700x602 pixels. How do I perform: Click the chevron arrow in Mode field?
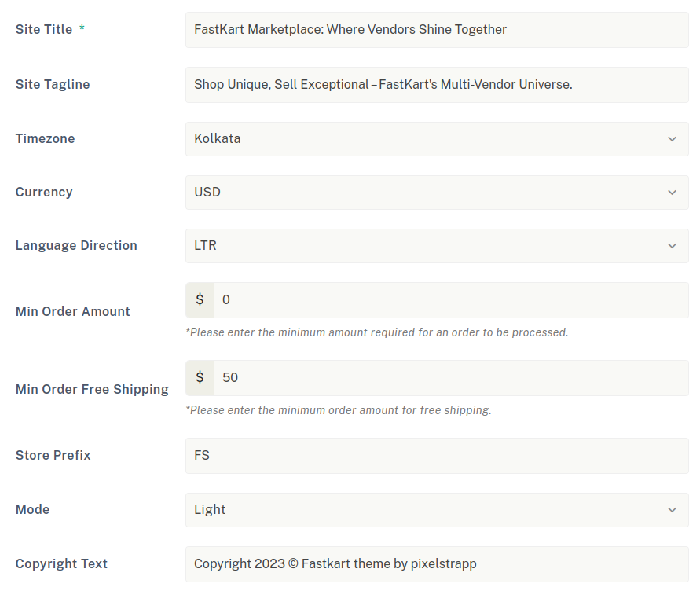[x=673, y=510]
